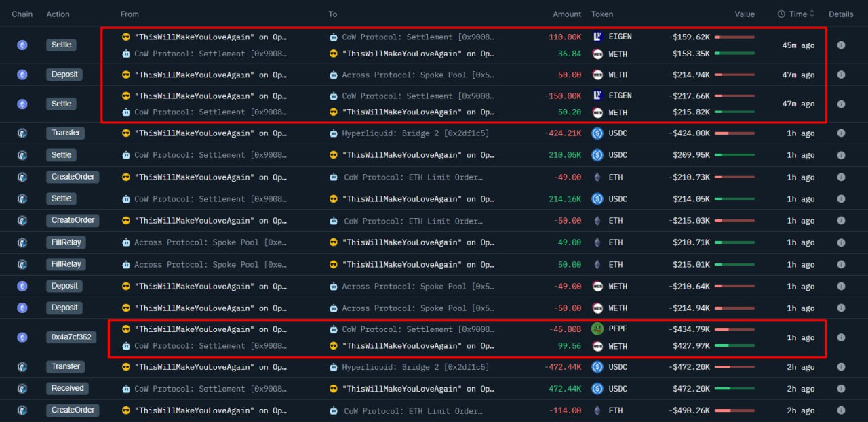Open details info icon for 49.00 ETH FillRelay row
Viewport: 868px width, 422px height.
tap(841, 242)
